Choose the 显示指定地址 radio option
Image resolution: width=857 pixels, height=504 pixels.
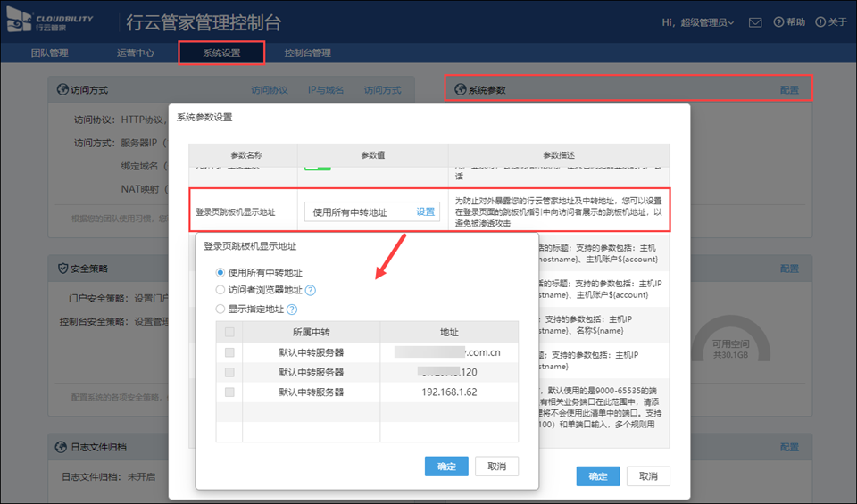click(220, 310)
